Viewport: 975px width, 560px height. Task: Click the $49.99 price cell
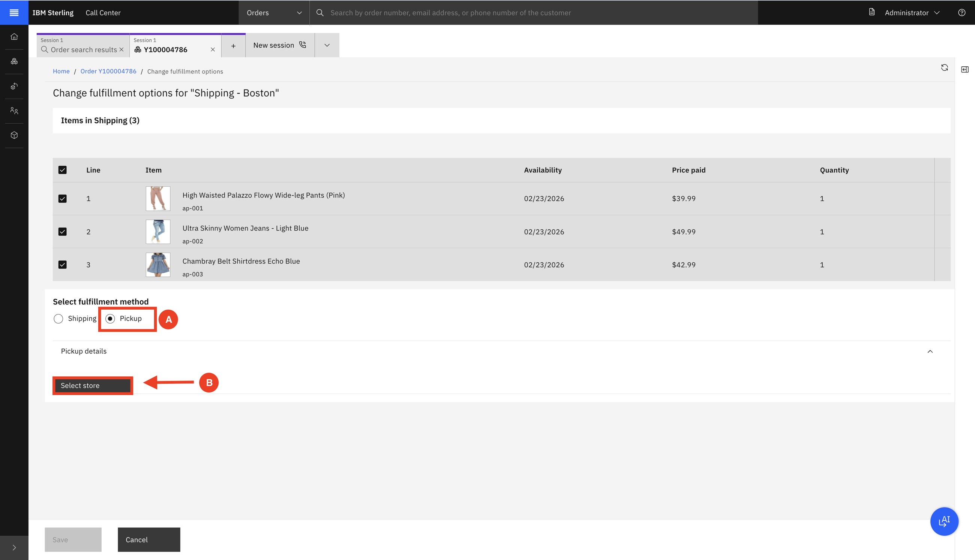click(683, 232)
